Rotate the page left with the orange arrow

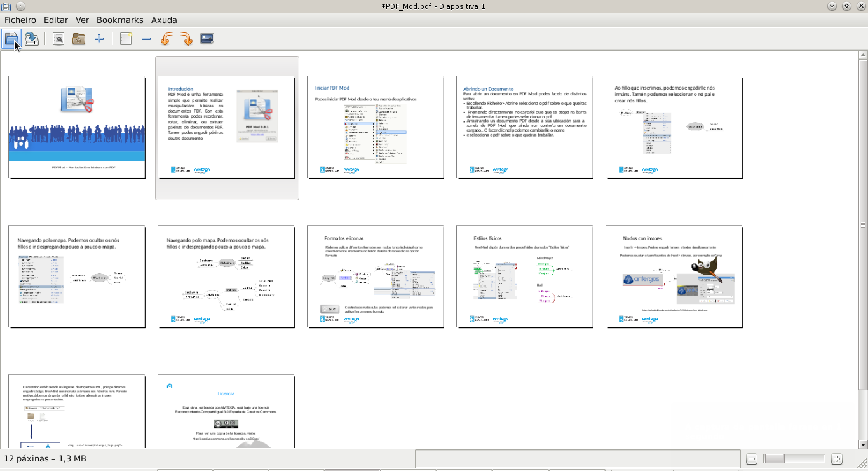[x=166, y=39]
